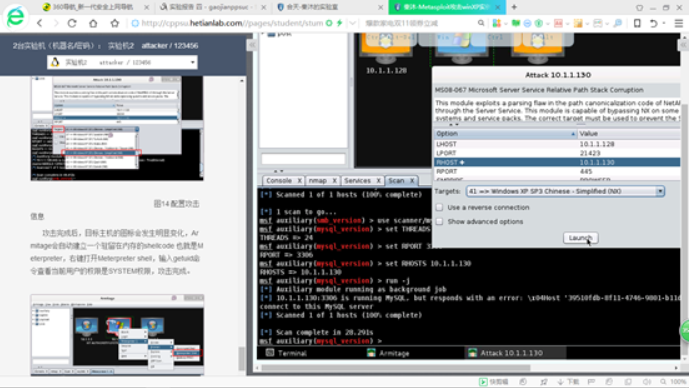Click the Launch button
The width and height of the screenshot is (693, 388).
pyautogui.click(x=580, y=238)
